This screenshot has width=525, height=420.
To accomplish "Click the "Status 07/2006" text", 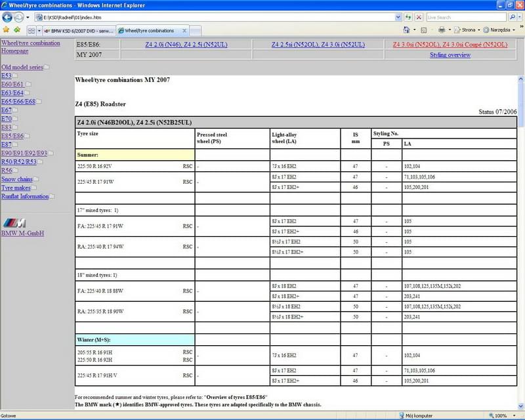I will coord(497,112).
